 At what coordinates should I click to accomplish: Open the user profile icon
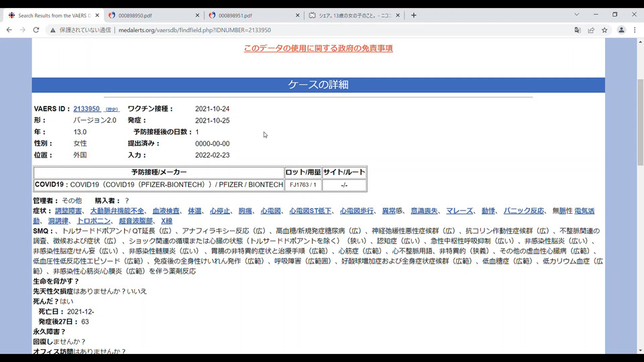(621, 30)
